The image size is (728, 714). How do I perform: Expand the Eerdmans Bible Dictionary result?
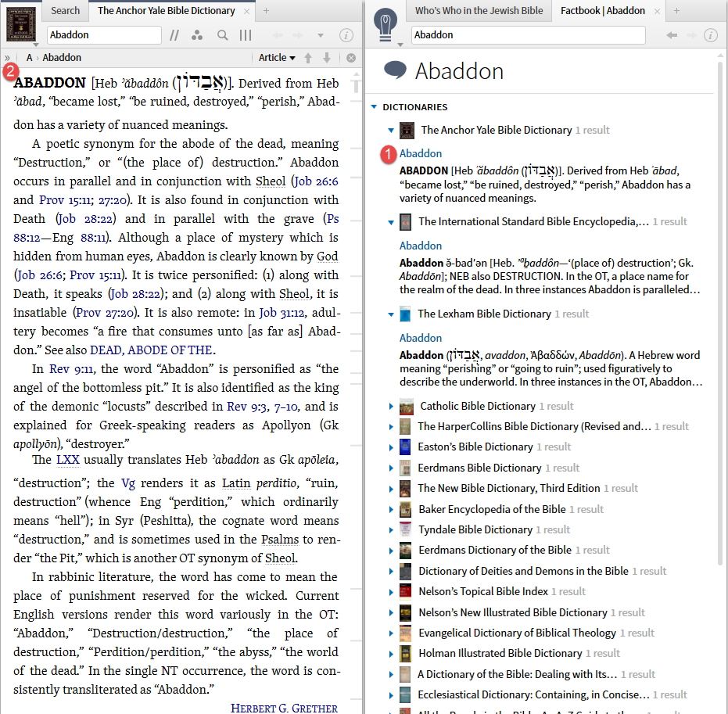[x=391, y=468]
